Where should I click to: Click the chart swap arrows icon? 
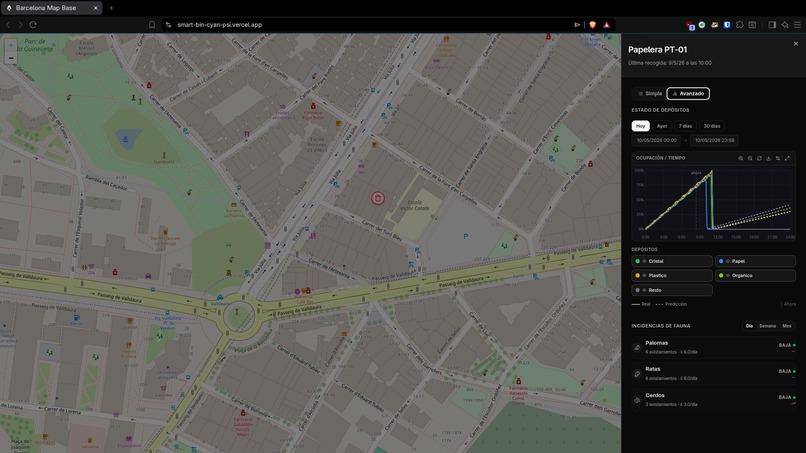[778, 158]
